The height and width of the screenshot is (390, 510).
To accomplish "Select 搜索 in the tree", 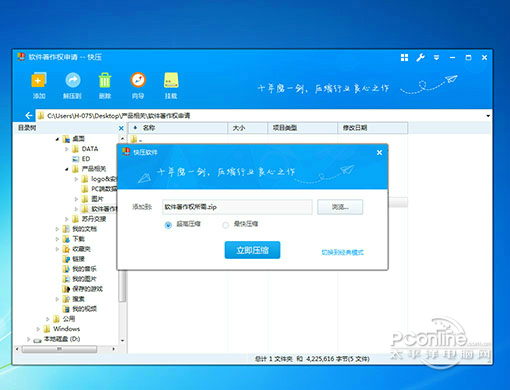I will 79,299.
